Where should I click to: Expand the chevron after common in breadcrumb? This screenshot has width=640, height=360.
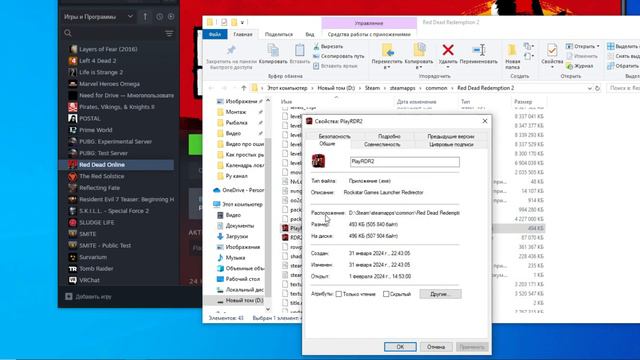click(452, 88)
